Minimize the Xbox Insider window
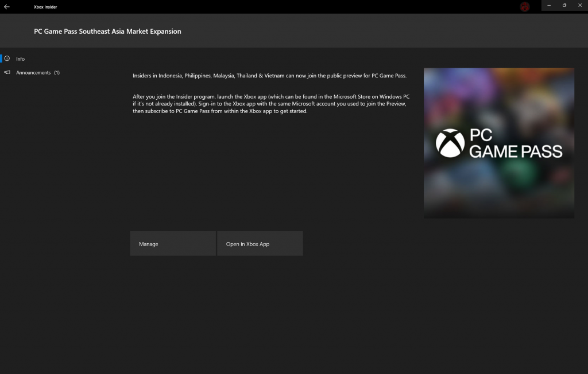Screen dimensions: 588x374 pyautogui.click(x=550, y=6)
